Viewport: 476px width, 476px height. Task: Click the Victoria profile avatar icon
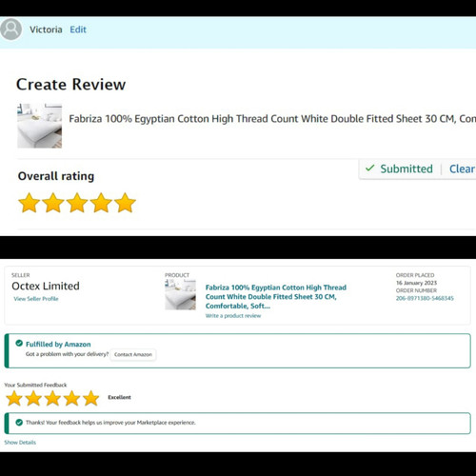pos(10,30)
